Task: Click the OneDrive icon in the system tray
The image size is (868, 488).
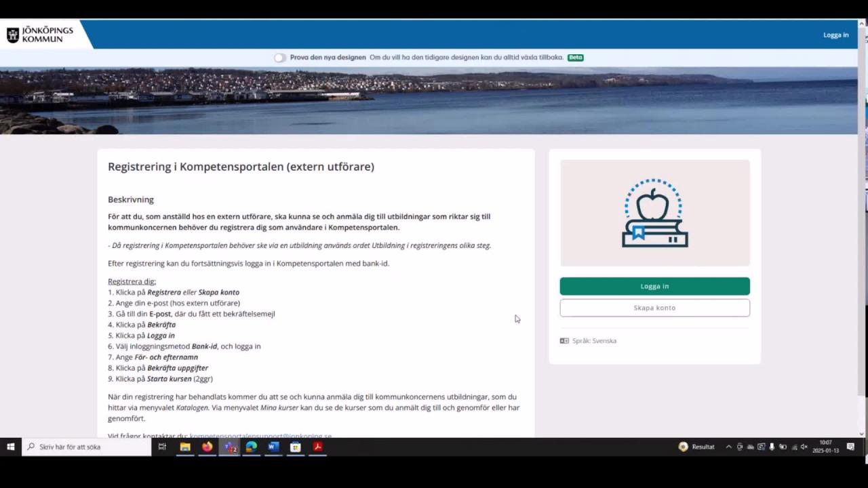Action: pos(750,447)
